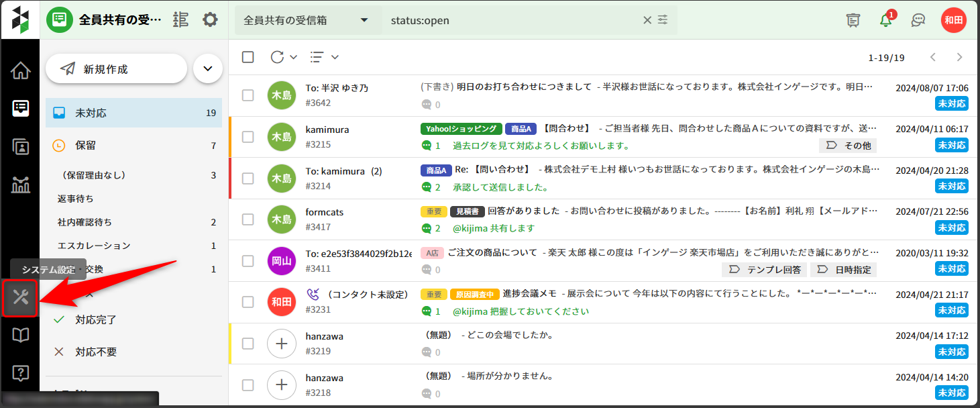Open the chat bubble icon in header

click(x=918, y=20)
